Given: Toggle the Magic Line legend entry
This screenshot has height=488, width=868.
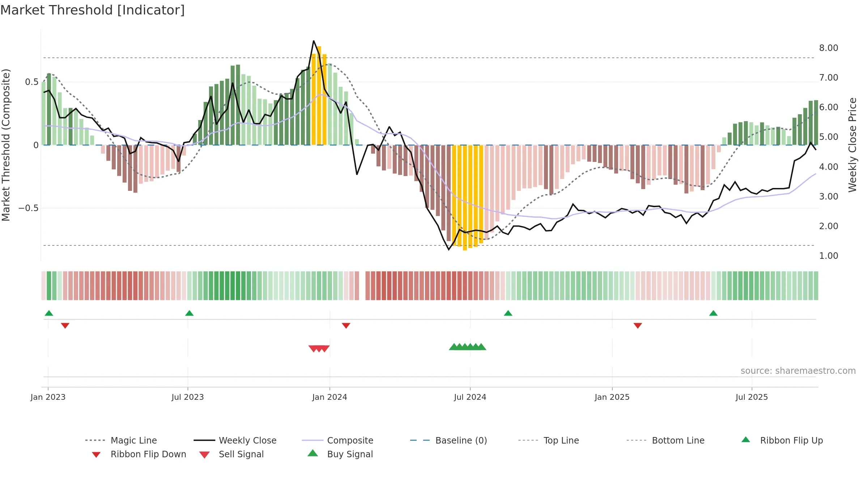Looking at the screenshot, I should [x=121, y=440].
